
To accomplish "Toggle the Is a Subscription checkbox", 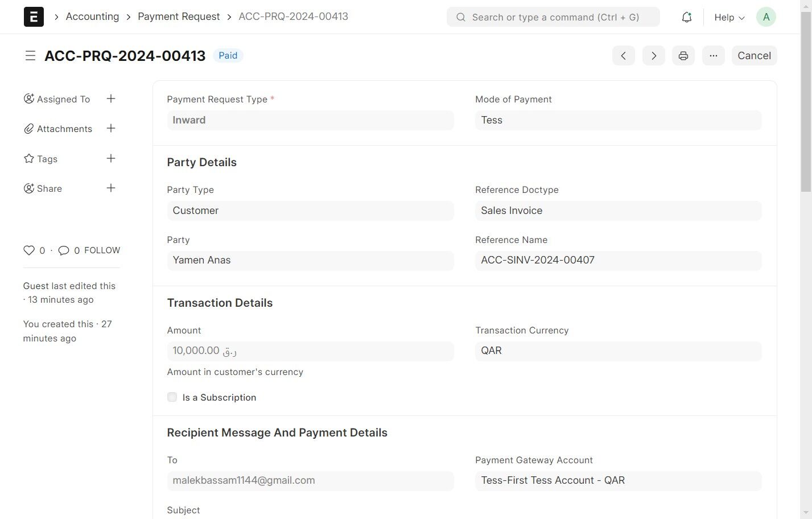I will point(172,397).
